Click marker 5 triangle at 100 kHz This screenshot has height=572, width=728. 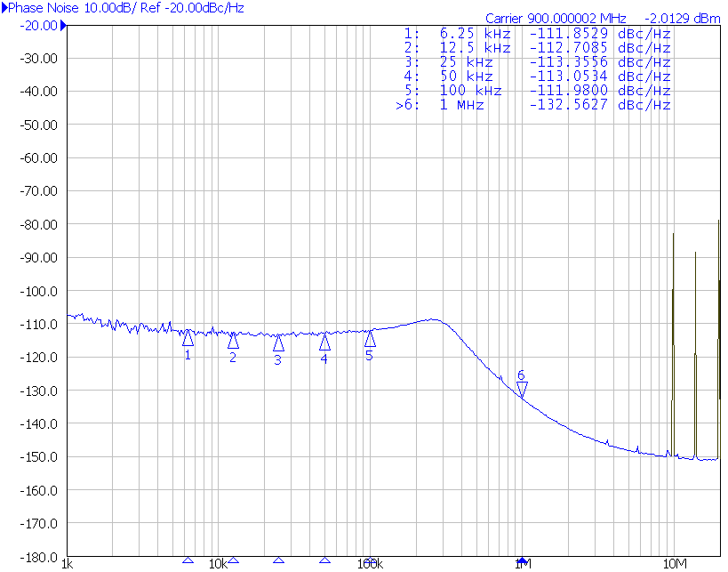pyautogui.click(x=370, y=339)
